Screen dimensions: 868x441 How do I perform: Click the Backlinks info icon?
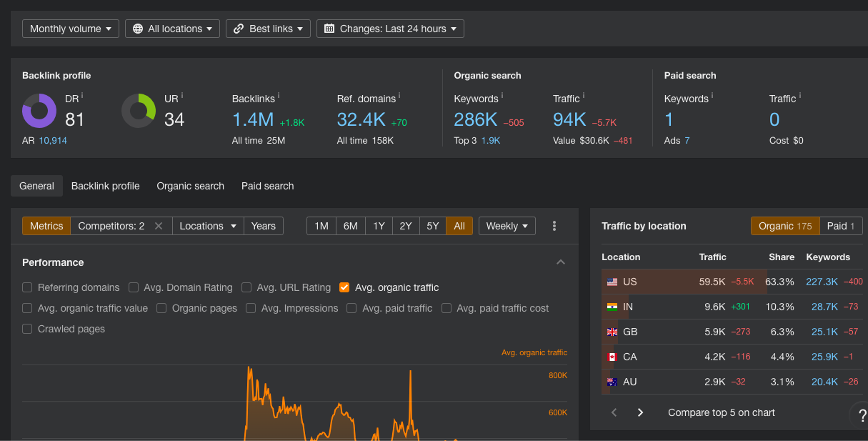[278, 95]
